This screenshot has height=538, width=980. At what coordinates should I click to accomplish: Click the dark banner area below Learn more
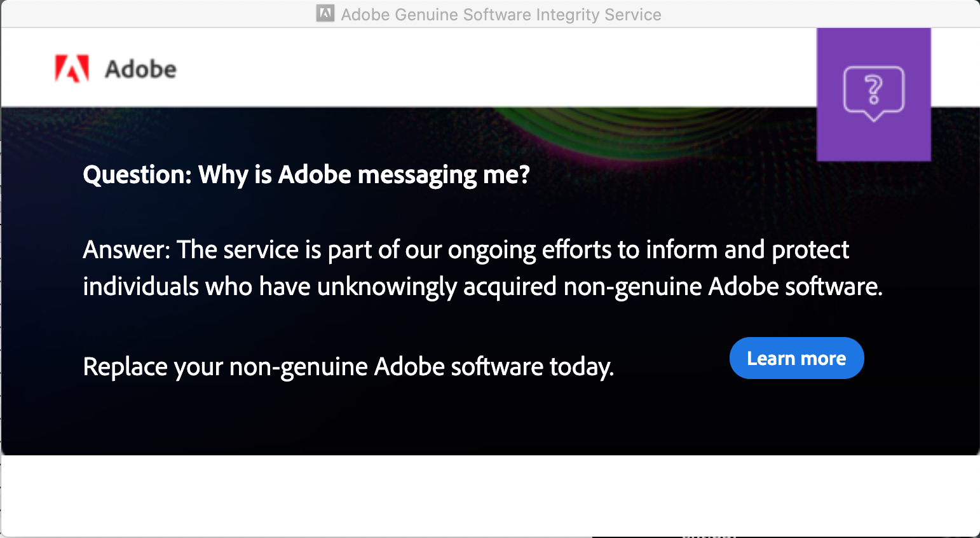(796, 417)
